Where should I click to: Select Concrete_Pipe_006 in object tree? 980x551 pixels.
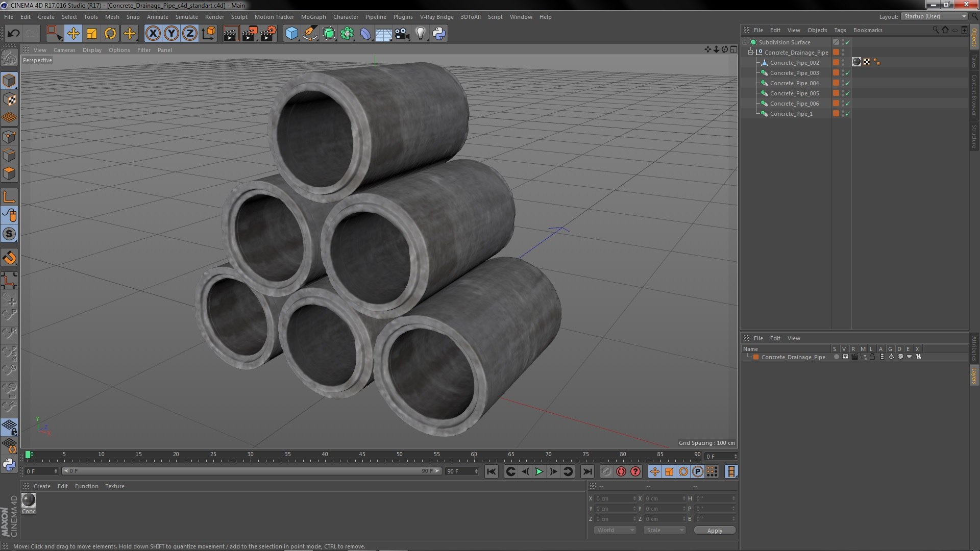[x=794, y=104]
